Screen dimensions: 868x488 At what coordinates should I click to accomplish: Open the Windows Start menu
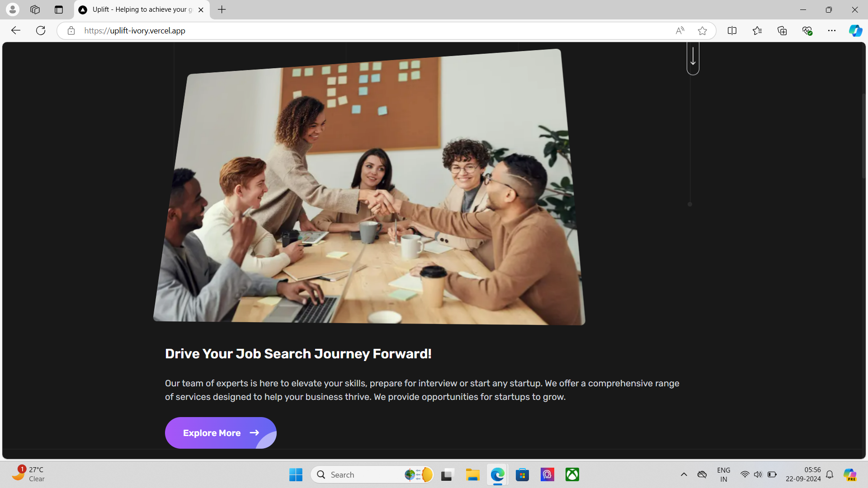pos(296,474)
